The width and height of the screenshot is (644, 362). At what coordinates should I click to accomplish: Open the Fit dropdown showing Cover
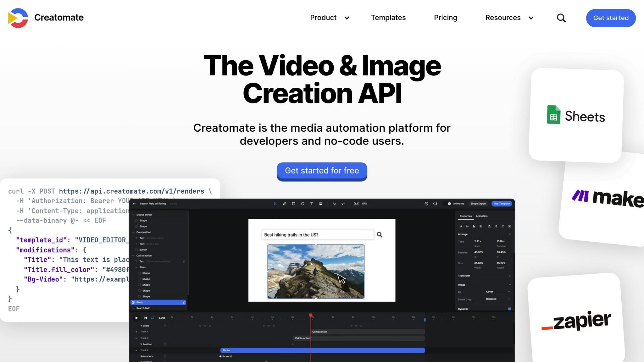498,292
